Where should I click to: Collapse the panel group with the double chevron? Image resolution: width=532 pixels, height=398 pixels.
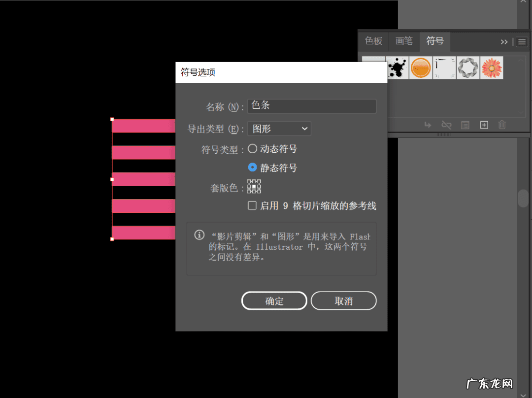(504, 41)
